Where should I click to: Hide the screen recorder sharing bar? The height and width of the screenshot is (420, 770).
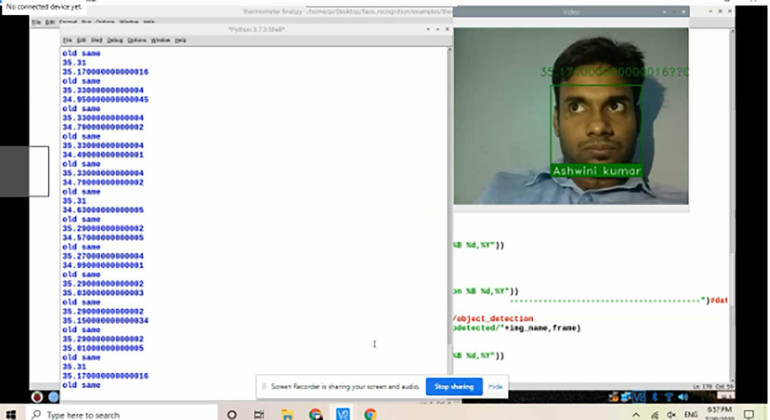tap(495, 386)
